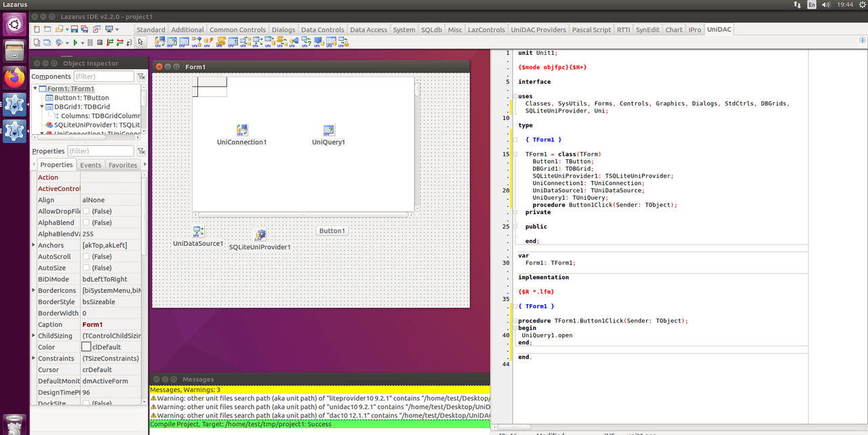Open the Trash from the dock

[x=14, y=423]
